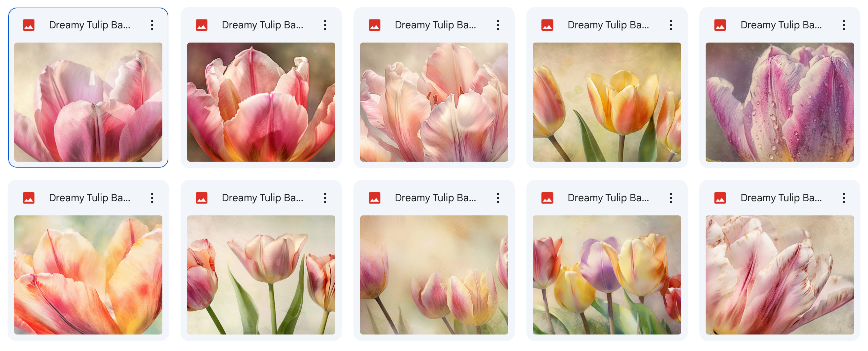Open three-dot menu on faded beige tulips file
The image size is (868, 351).
tap(498, 198)
